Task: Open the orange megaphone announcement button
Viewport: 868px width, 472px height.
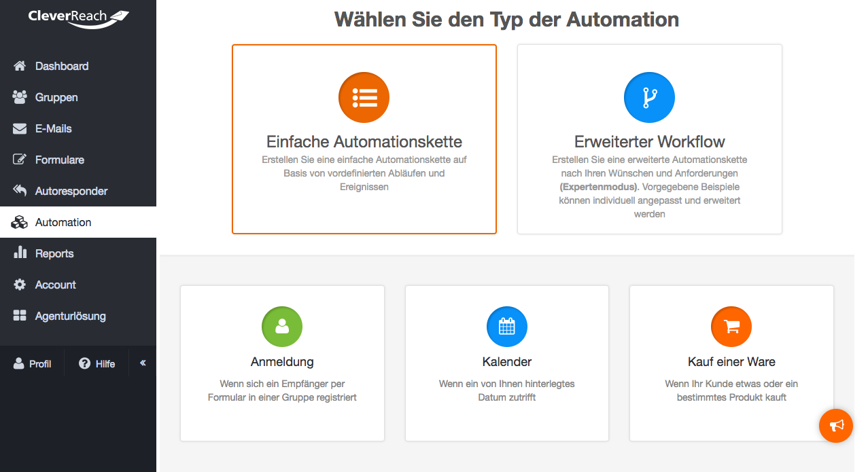Action: coord(836,426)
